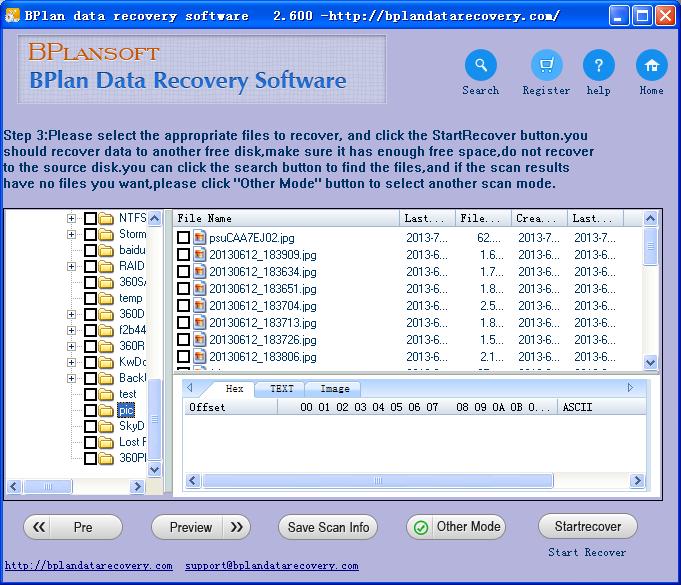Click the Register shopping cart icon
Viewport: 681px width, 585px height.
(546, 66)
